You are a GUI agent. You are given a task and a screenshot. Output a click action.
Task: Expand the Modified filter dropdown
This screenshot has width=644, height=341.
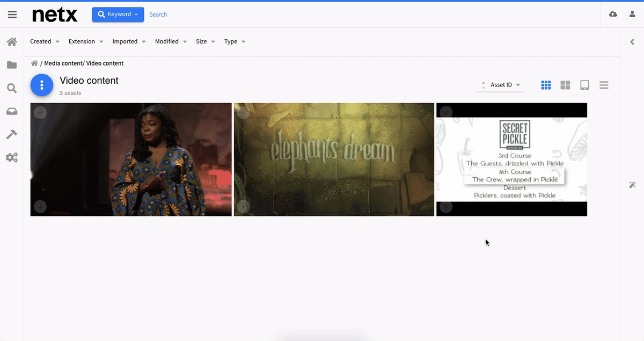(x=171, y=41)
